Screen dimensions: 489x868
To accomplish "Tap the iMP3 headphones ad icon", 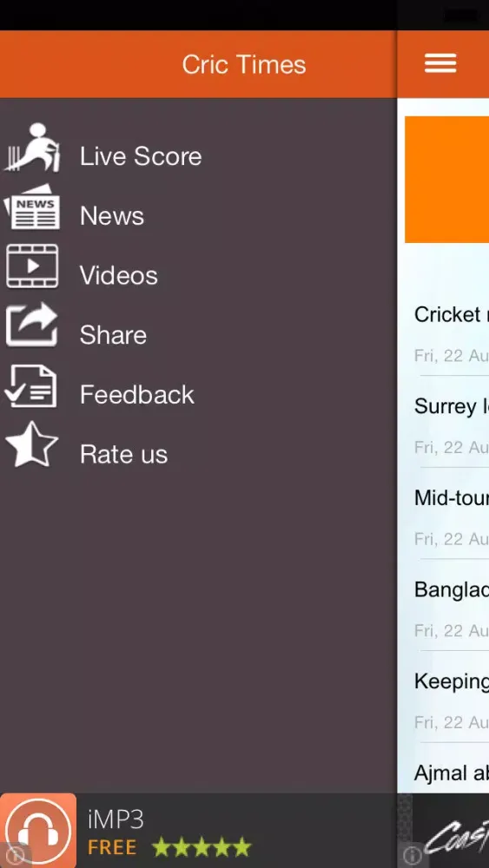I will click(38, 831).
